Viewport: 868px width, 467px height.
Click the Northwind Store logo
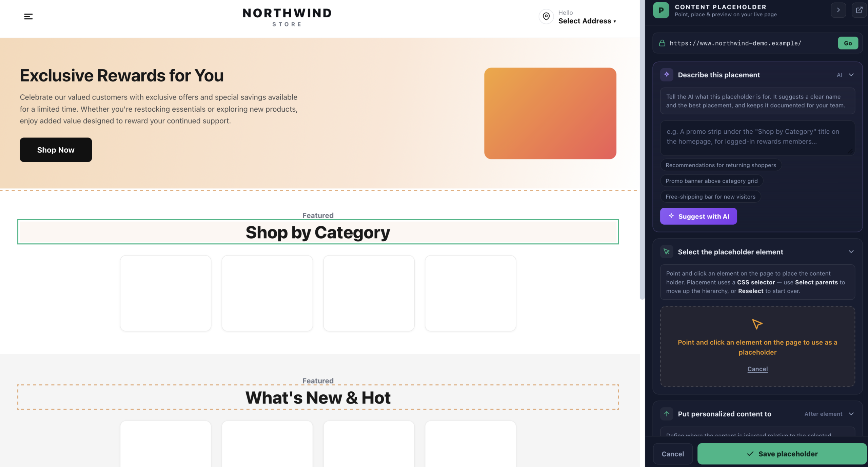pyautogui.click(x=287, y=17)
